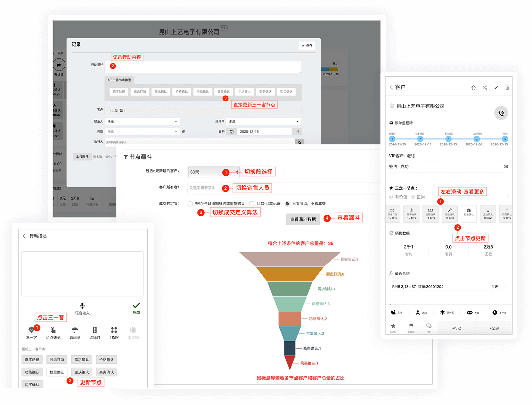Click milestone 3 上首屏 on progress line
The height and width of the screenshot is (404, 532).
pyautogui.click(x=448, y=139)
